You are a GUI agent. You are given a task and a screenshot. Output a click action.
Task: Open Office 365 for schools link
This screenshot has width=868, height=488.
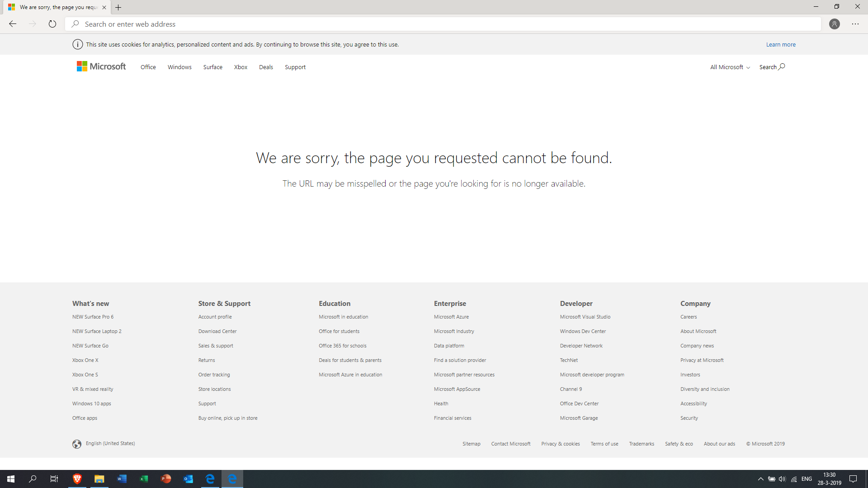(343, 346)
